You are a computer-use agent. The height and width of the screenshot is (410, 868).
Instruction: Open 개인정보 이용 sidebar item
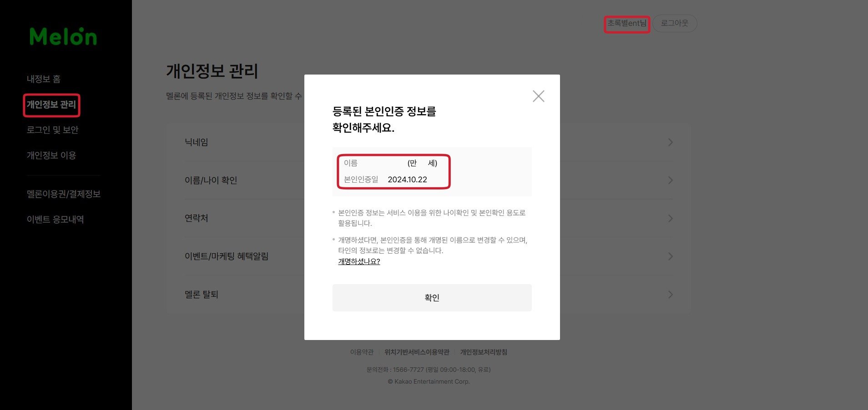pos(51,155)
